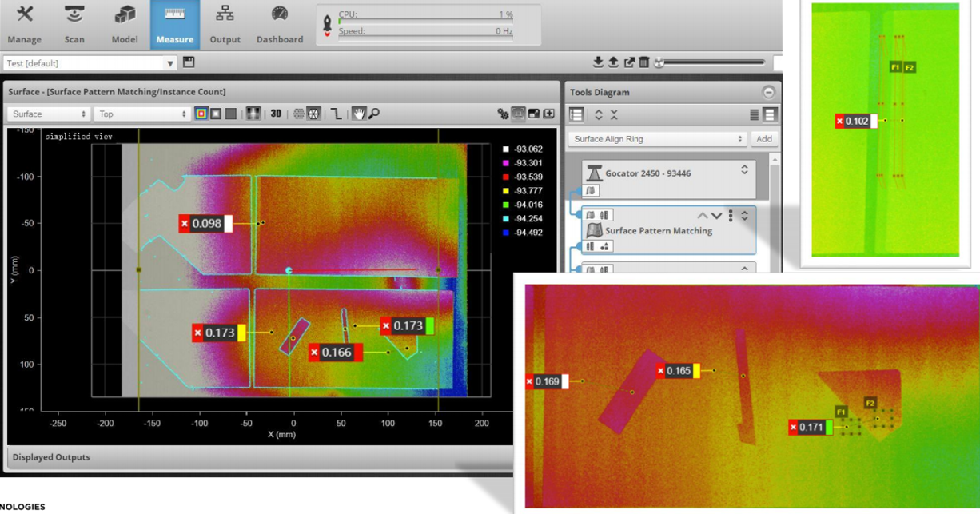Switch to the Scan page
Screen dimensions: 980x514
tap(74, 25)
